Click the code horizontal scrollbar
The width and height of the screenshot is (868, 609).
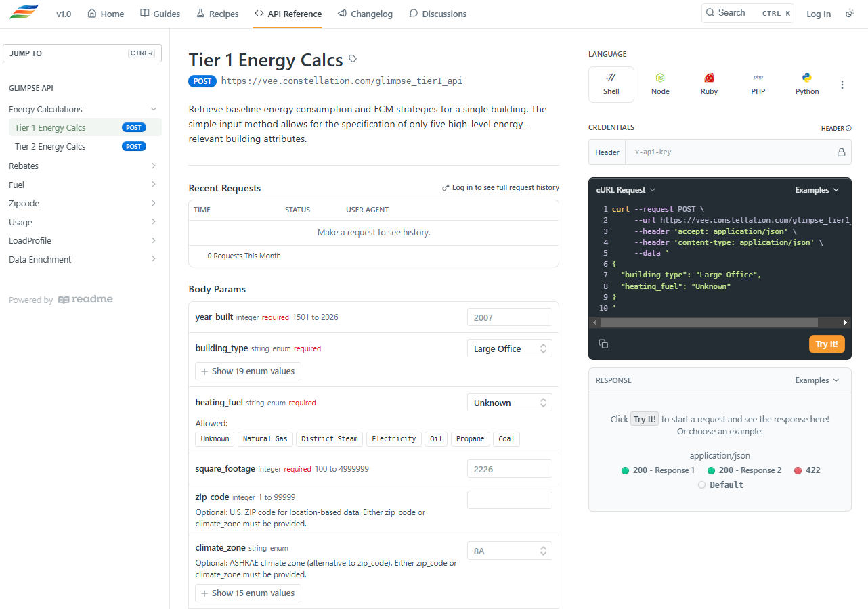[x=709, y=323]
